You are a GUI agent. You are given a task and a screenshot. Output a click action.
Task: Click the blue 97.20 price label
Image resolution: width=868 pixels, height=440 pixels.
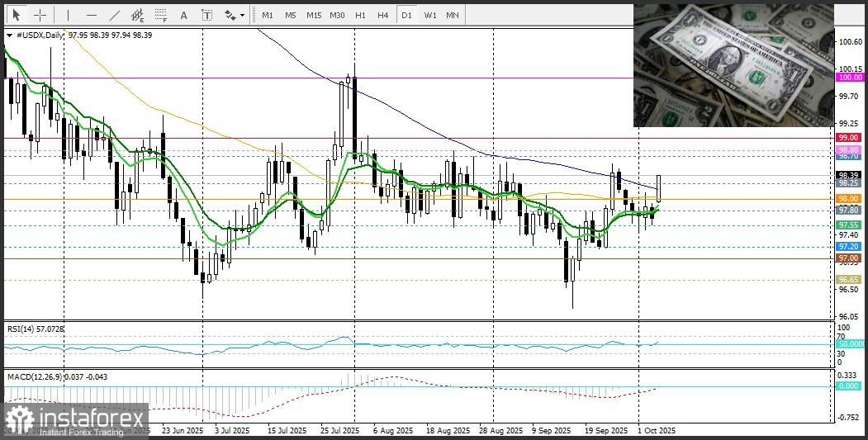point(851,246)
